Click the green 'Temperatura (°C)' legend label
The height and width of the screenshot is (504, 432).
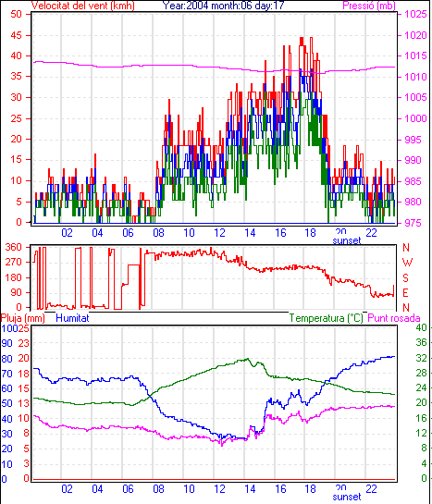[327, 318]
